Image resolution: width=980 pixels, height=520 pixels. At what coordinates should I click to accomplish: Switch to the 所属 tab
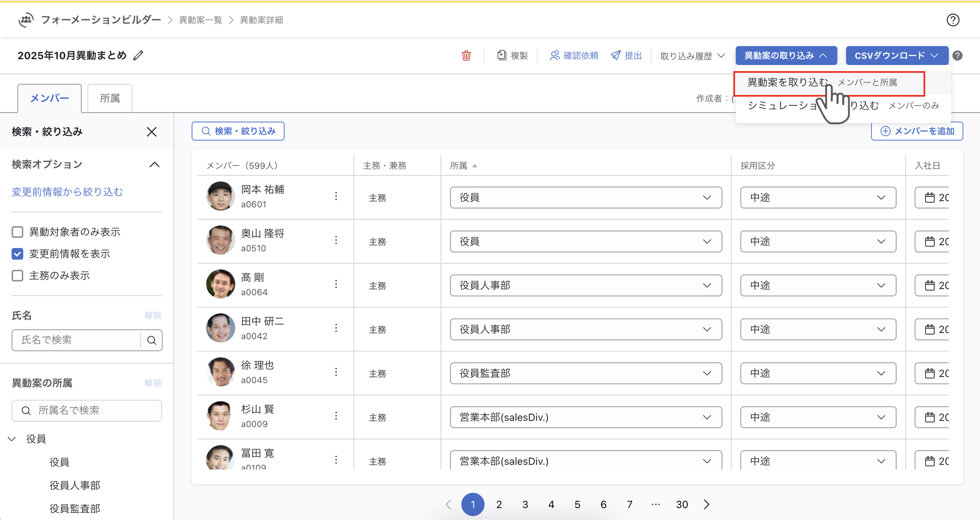(110, 99)
